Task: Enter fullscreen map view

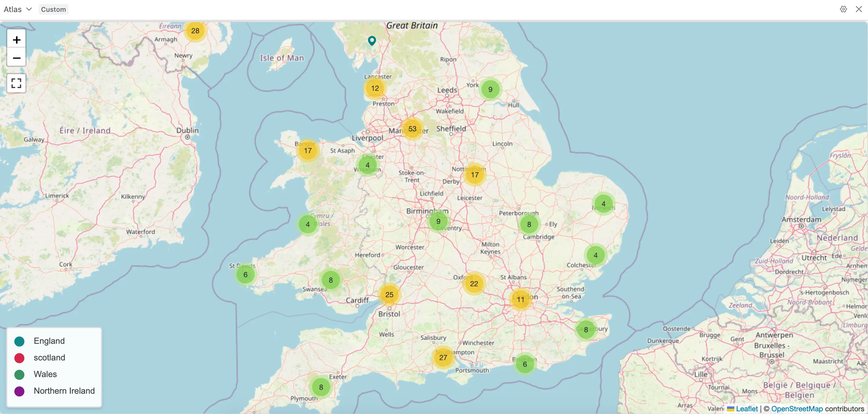Action: click(x=16, y=83)
